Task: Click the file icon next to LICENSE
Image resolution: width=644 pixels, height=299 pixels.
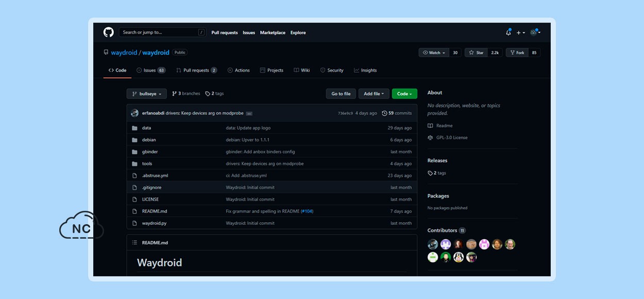Action: pos(134,199)
